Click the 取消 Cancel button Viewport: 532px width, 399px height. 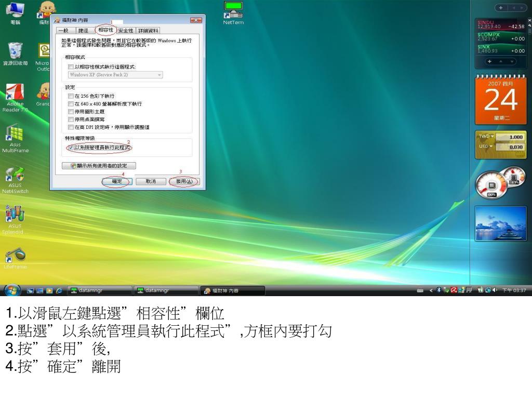pyautogui.click(x=151, y=181)
